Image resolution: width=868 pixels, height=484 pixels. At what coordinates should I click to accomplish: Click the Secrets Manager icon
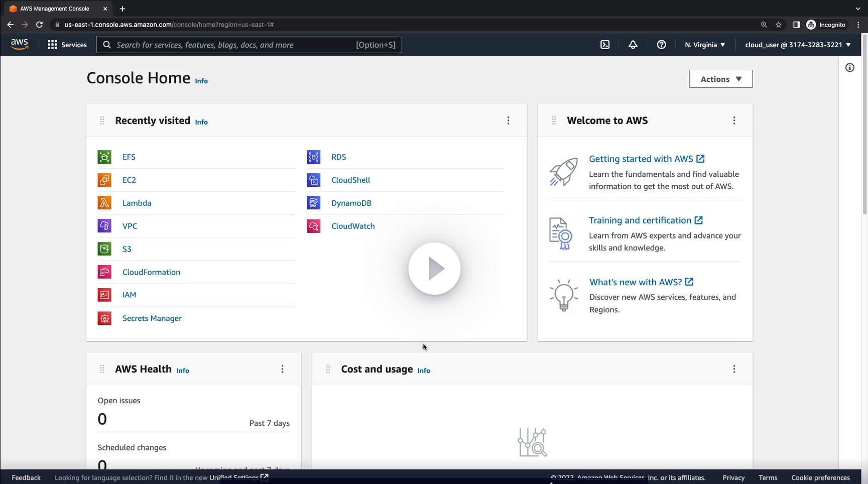click(104, 318)
